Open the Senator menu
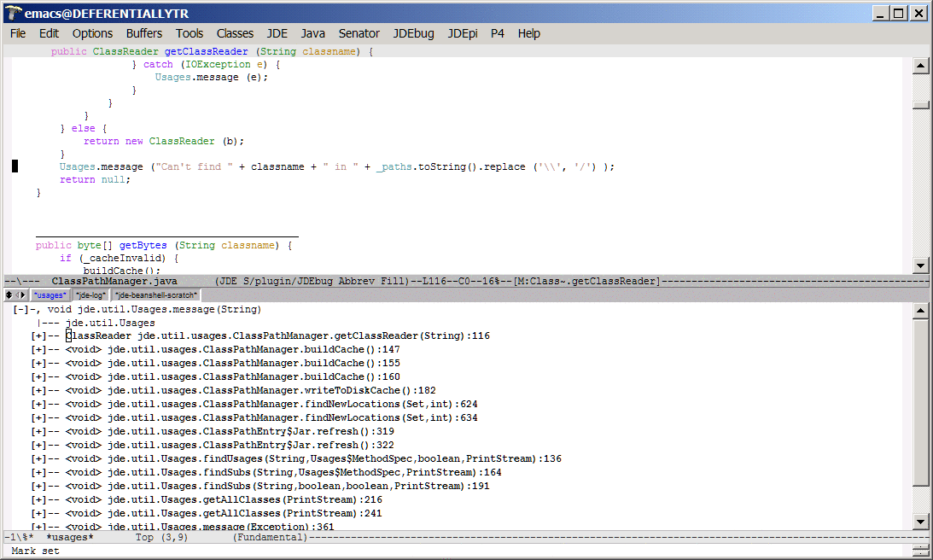The height and width of the screenshot is (560, 933). pyautogui.click(x=359, y=33)
